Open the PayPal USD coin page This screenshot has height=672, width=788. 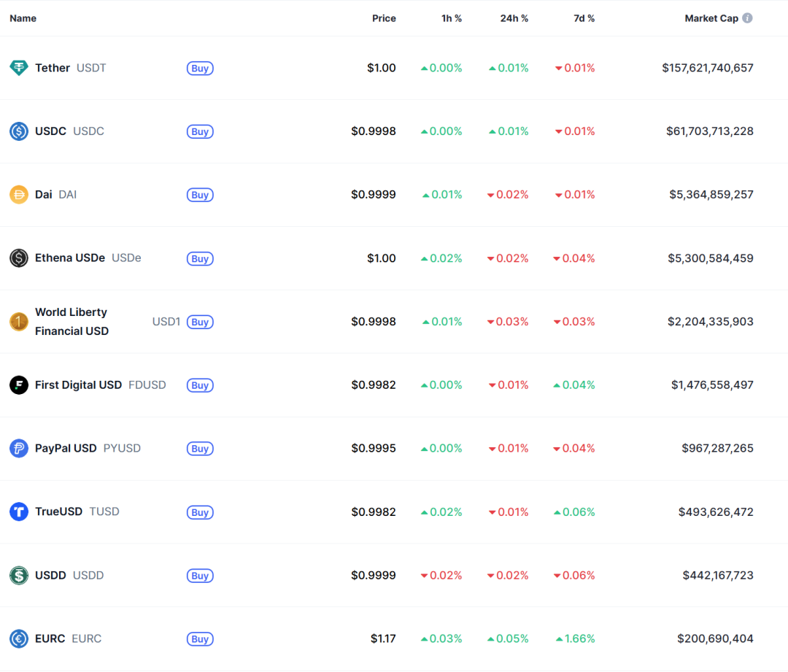click(66, 448)
